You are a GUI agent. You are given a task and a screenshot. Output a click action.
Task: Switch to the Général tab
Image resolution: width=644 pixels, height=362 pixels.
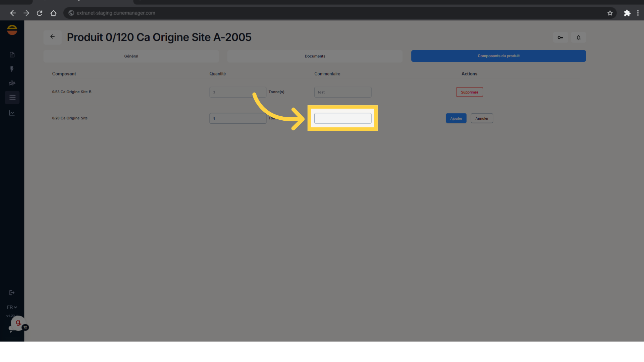click(x=131, y=56)
